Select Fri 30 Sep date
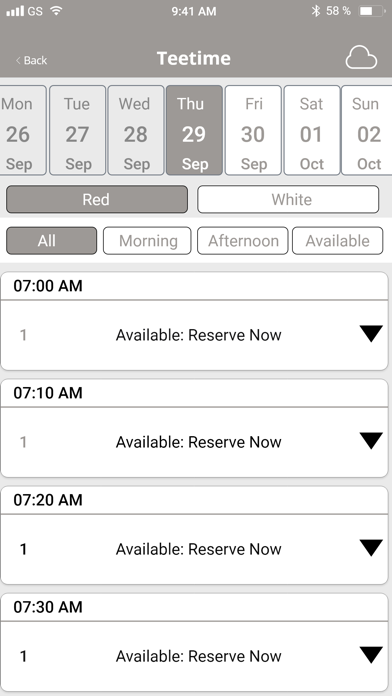The height and width of the screenshot is (696, 392). (253, 130)
